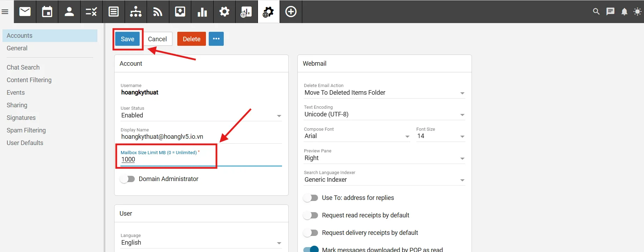Screen dimensions: 644x252
Task: Enable Use To: address for replies
Action: [x=311, y=198]
